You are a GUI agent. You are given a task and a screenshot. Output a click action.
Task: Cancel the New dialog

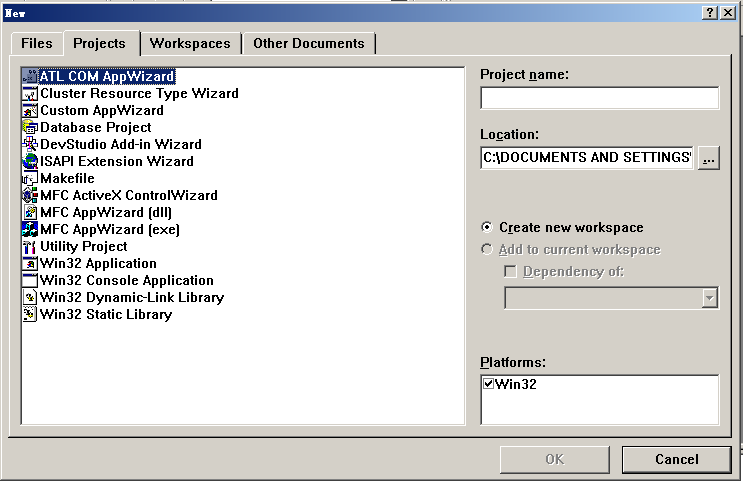tap(677, 459)
